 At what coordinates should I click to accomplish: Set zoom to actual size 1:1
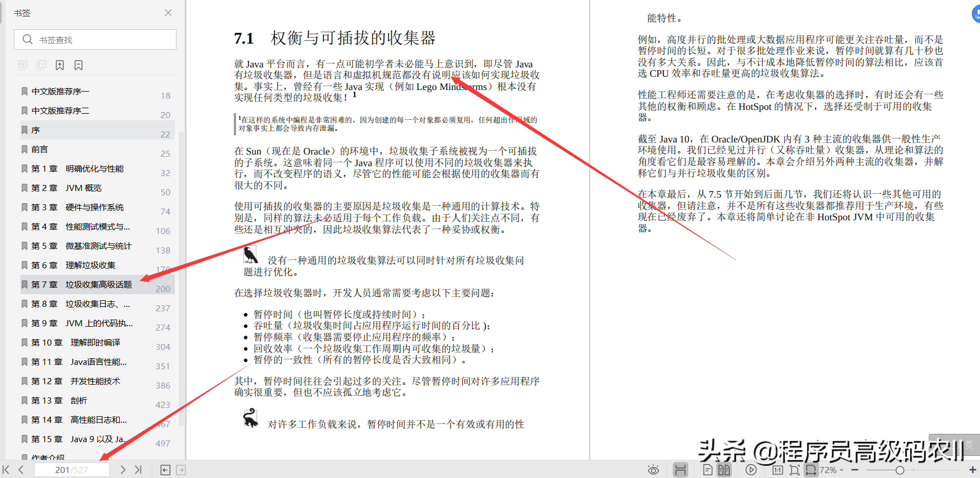pyautogui.click(x=778, y=470)
